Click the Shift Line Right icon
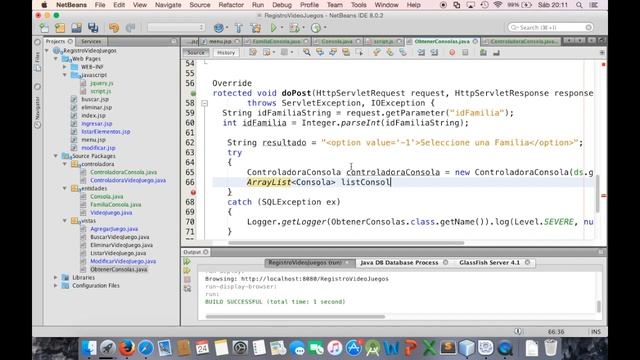The image size is (640, 360). (434, 52)
